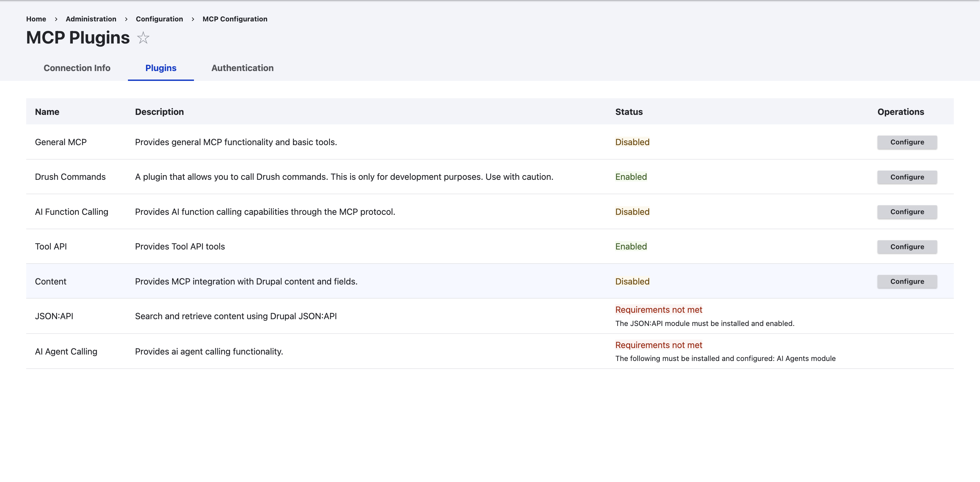Configure the General MCP plugin
The image size is (980, 482).
(x=907, y=142)
